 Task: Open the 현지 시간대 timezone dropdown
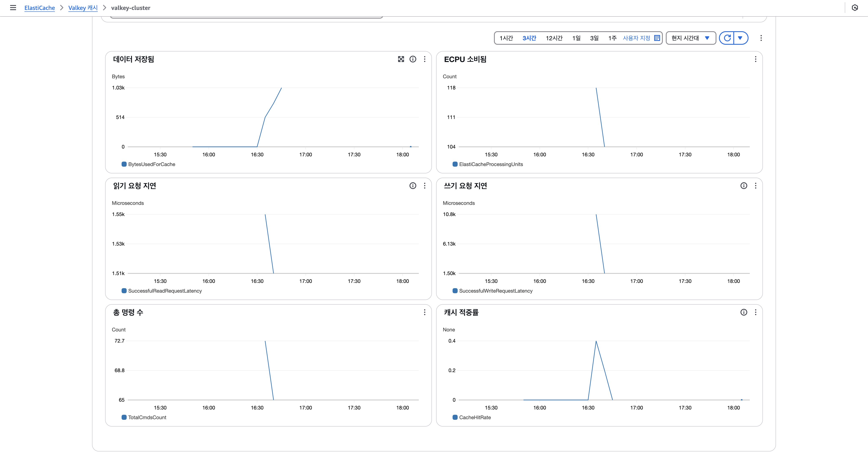pyautogui.click(x=690, y=38)
